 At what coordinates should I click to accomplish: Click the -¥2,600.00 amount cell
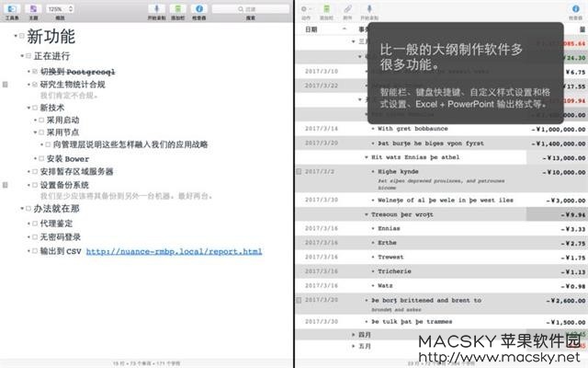pos(566,301)
